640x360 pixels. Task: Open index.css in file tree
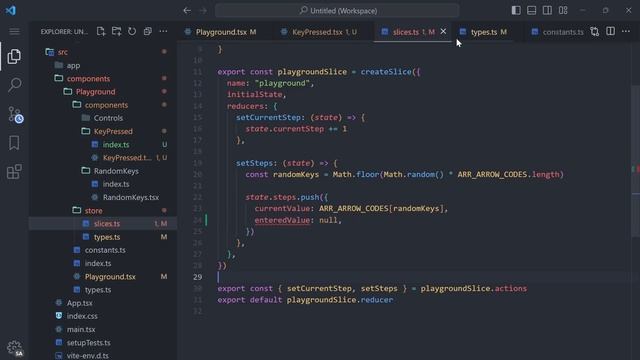pos(82,316)
